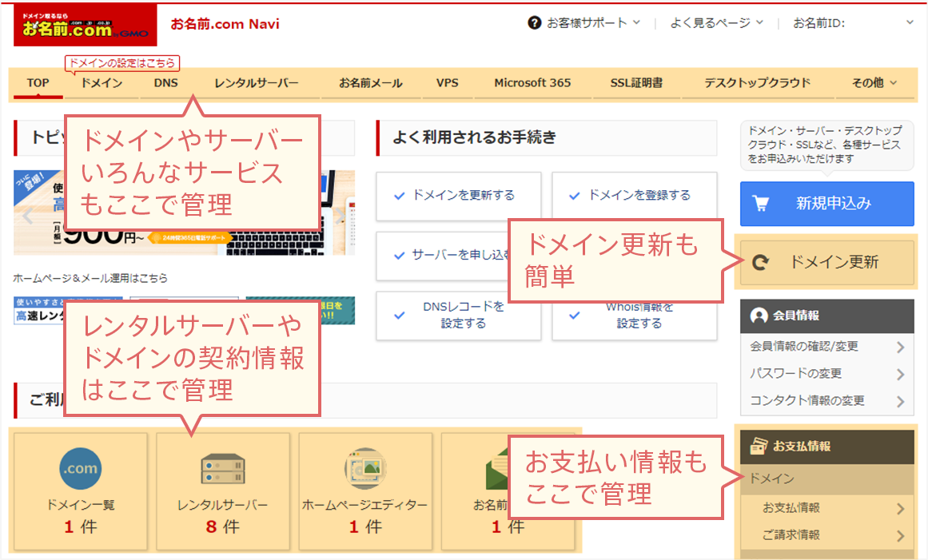The height and width of the screenshot is (560, 928).
Task: Open the ホームページエディター 1件 card
Action: click(x=366, y=492)
